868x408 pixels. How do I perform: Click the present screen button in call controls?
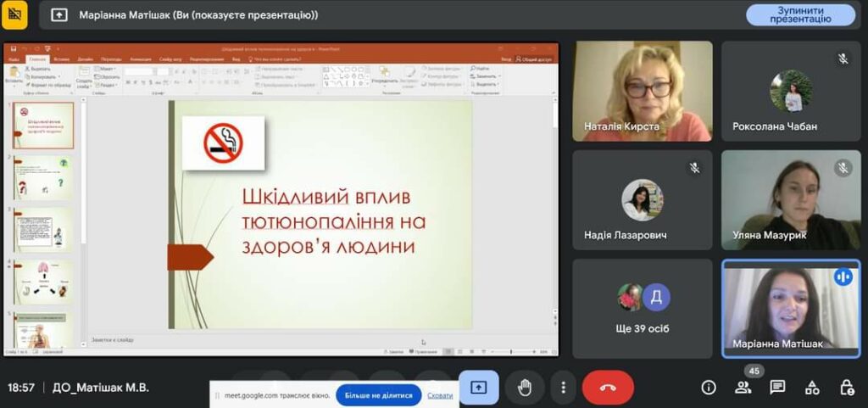[479, 387]
